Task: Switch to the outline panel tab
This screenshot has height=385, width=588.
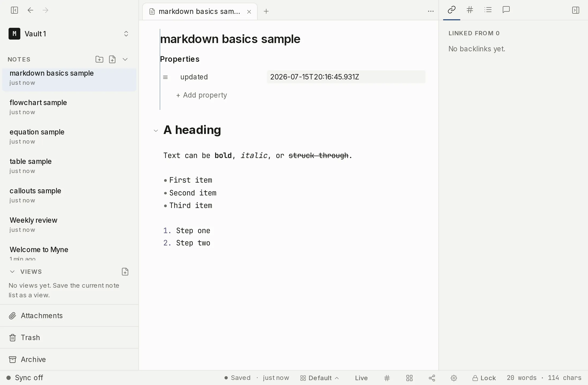Action: [x=488, y=10]
